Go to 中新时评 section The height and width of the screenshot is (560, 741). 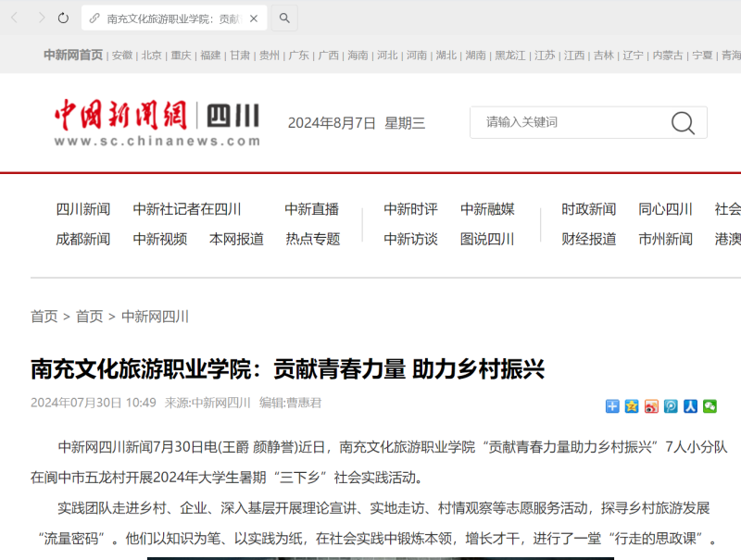[x=411, y=209]
